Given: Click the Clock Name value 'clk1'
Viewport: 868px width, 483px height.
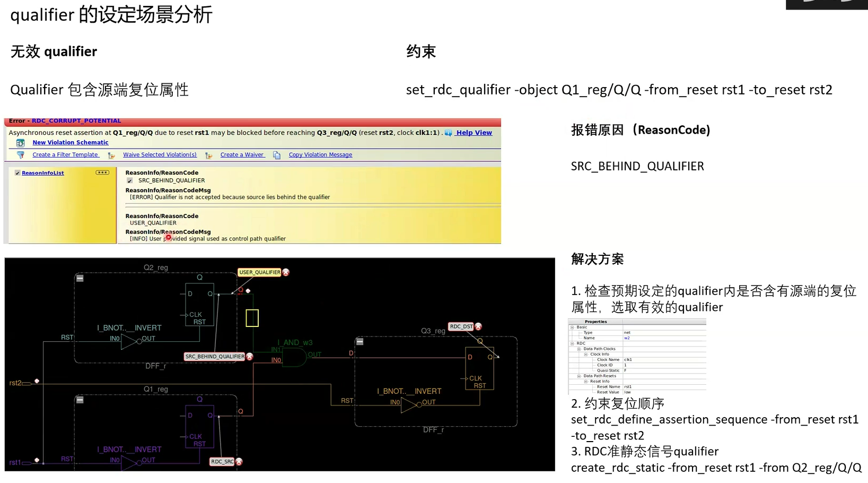Looking at the screenshot, I should coord(628,360).
